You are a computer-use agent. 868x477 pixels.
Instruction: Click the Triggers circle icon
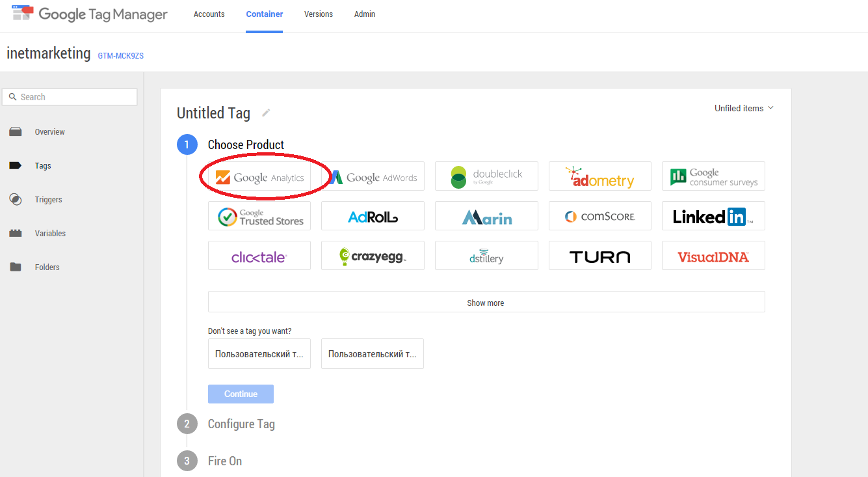(x=16, y=200)
